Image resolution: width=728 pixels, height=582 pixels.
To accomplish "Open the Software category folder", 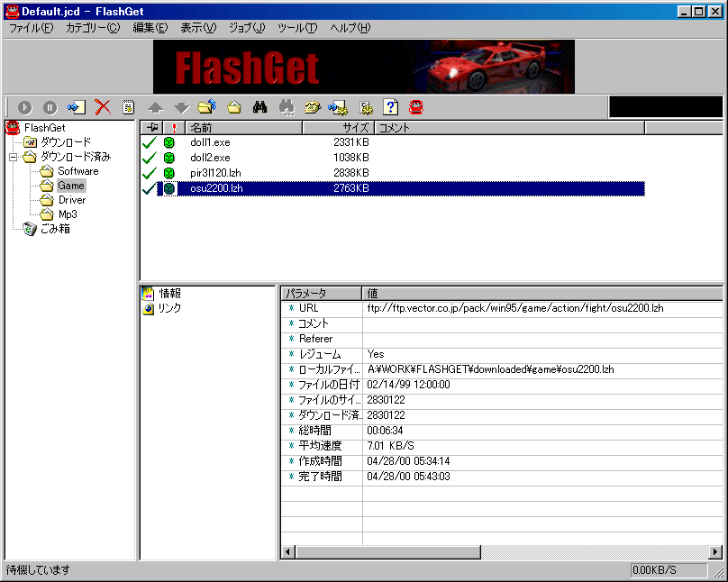I will coord(78,171).
